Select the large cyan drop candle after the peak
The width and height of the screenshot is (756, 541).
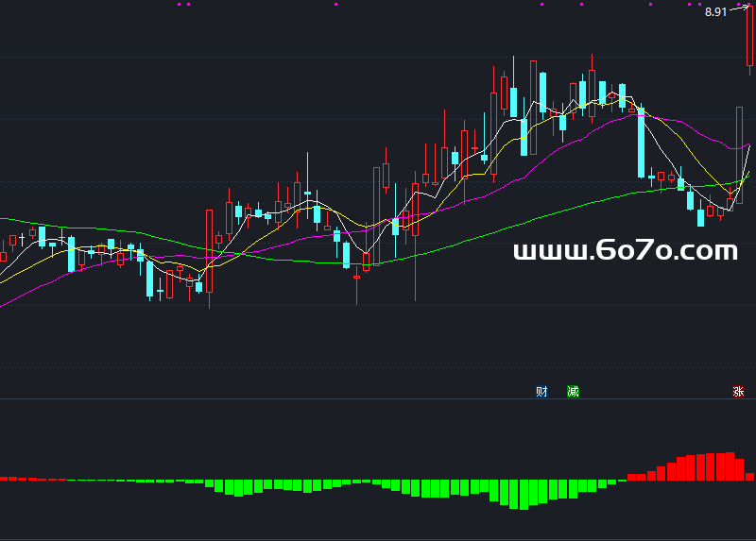[x=641, y=142]
